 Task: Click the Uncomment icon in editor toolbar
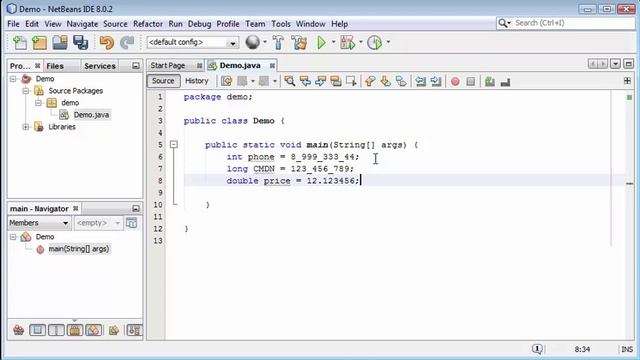[x=505, y=82]
